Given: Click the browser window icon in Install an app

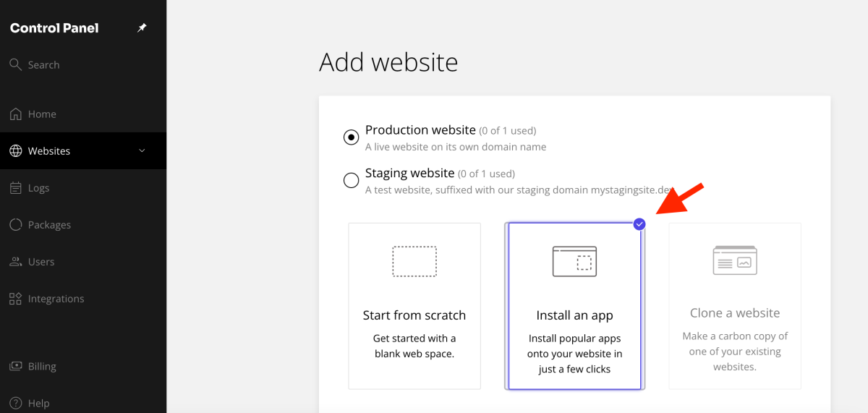Looking at the screenshot, I should [574, 261].
